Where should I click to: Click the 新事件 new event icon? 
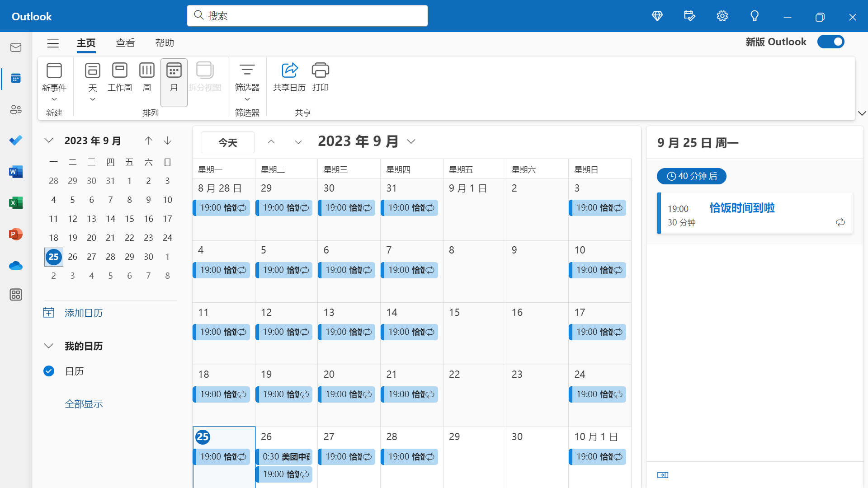click(54, 70)
